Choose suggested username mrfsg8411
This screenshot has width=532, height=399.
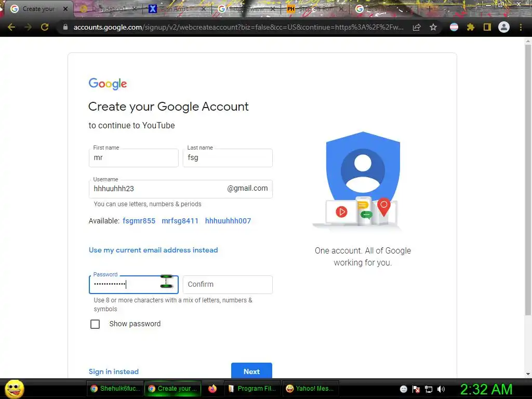coord(180,221)
